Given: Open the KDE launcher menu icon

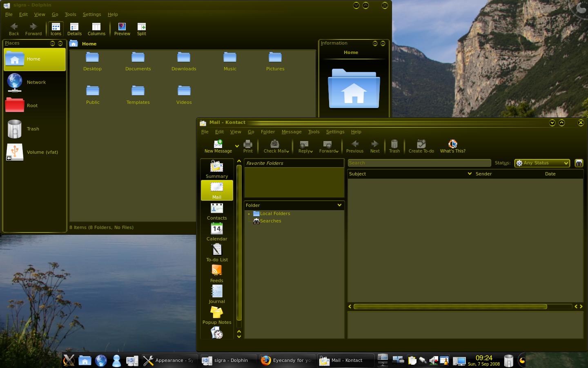Looking at the screenshot, I should pyautogui.click(x=69, y=360).
